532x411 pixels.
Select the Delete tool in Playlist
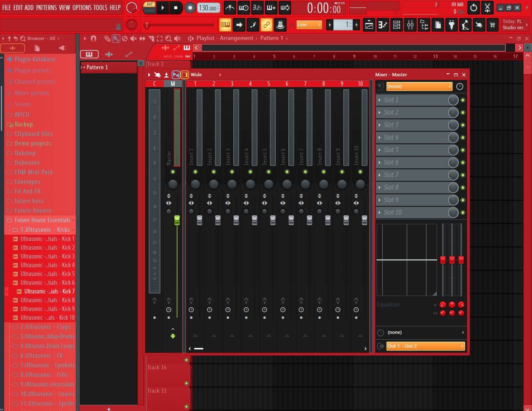125,38
